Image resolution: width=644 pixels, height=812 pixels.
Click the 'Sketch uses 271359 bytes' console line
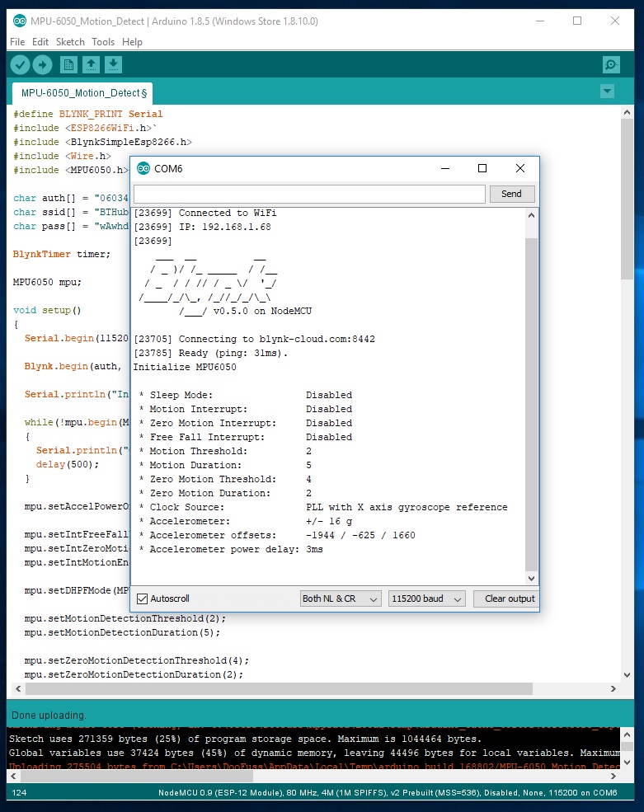[245, 739]
